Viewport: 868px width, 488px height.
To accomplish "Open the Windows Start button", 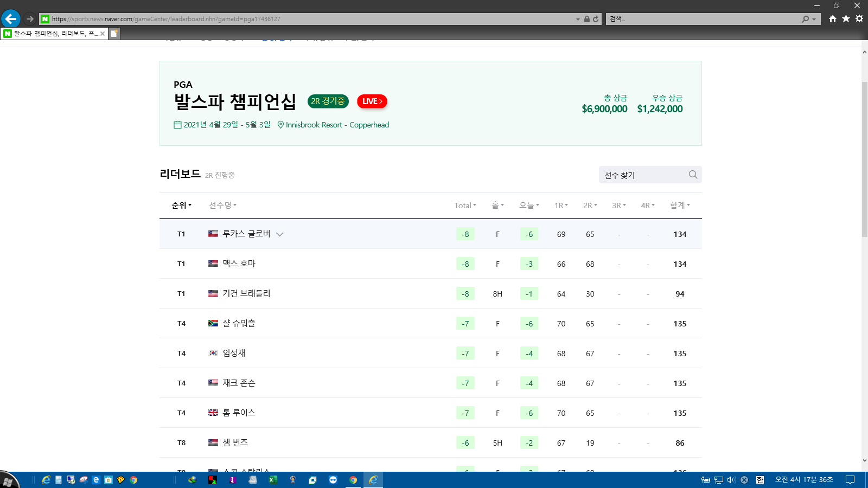I will click(8, 480).
